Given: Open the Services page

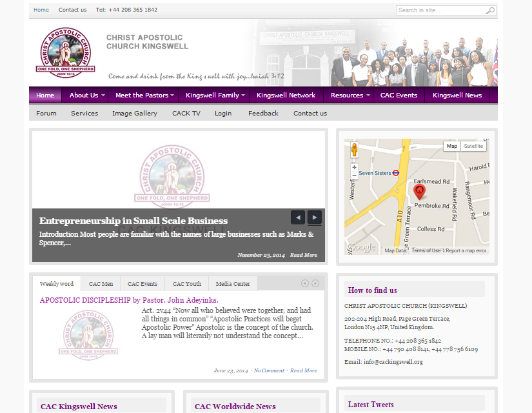Looking at the screenshot, I should click(x=84, y=114).
